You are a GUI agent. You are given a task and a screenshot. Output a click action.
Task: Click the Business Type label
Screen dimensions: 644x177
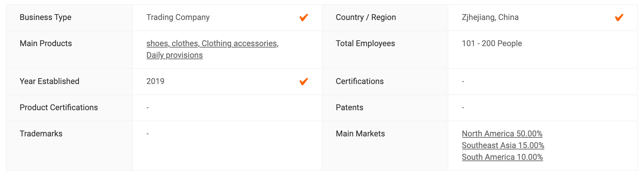[x=45, y=17]
